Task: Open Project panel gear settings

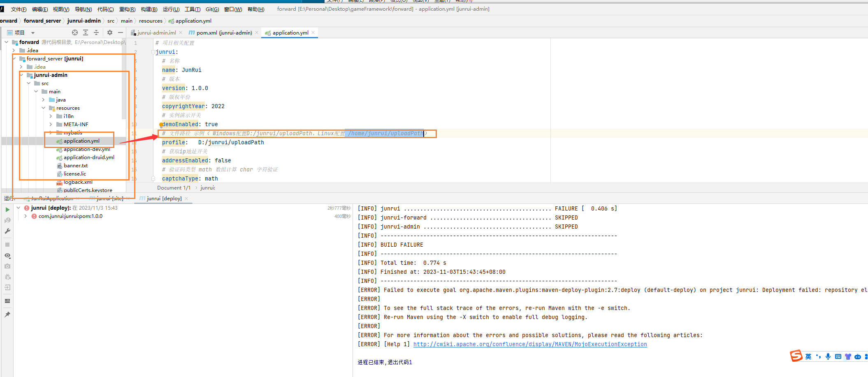Action: (110, 32)
